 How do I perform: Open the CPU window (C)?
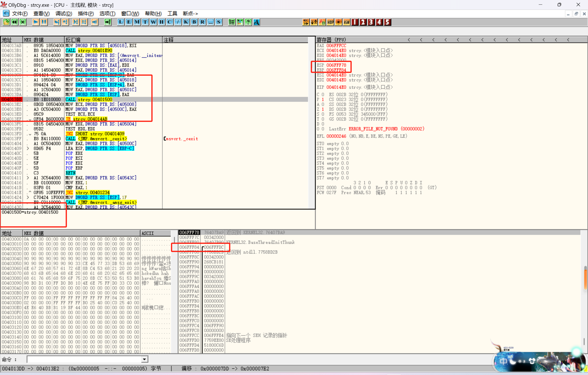pyautogui.click(x=170, y=22)
